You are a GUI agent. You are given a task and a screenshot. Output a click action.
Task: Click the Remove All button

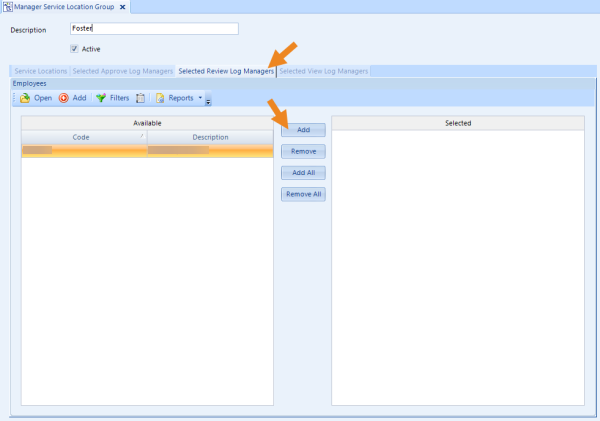coord(303,194)
